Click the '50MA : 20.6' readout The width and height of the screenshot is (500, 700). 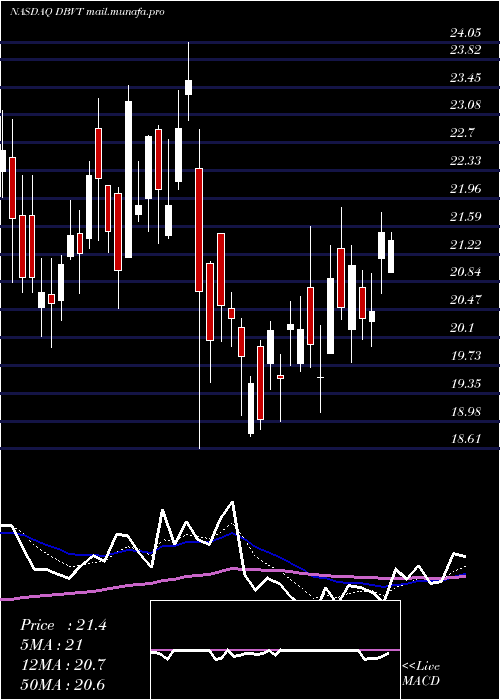pyautogui.click(x=63, y=685)
